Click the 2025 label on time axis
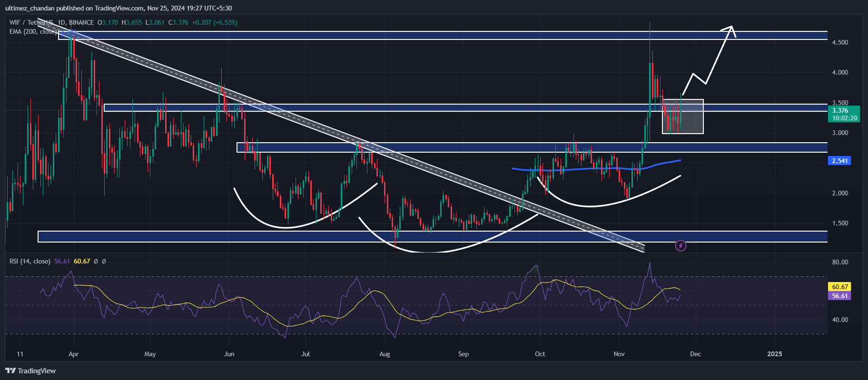Image resolution: width=868 pixels, height=380 pixels. pos(774,354)
